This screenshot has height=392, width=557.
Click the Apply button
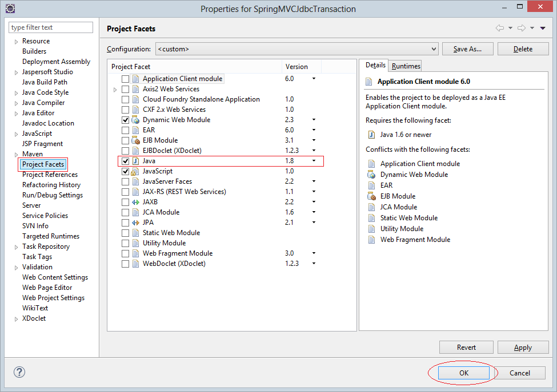click(x=523, y=347)
